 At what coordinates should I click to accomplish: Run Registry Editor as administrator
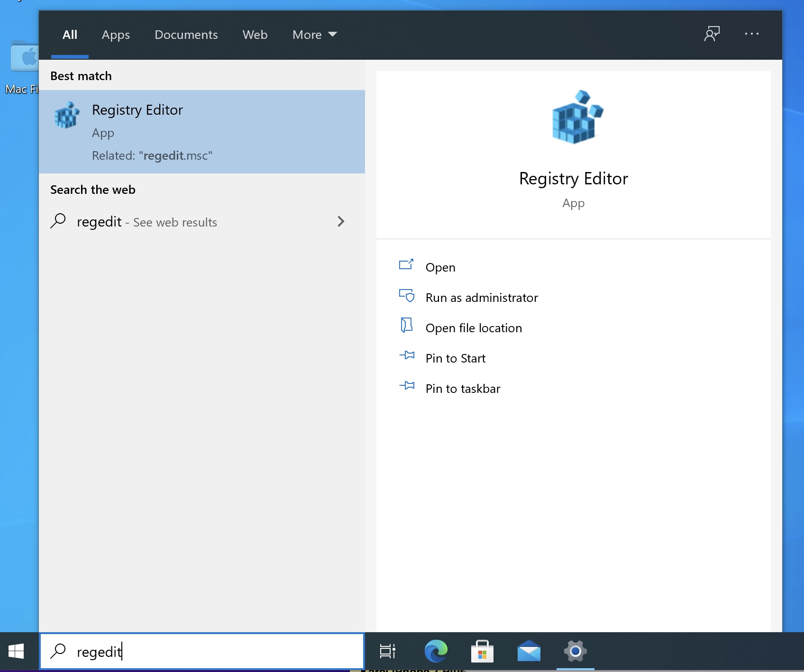tap(481, 298)
